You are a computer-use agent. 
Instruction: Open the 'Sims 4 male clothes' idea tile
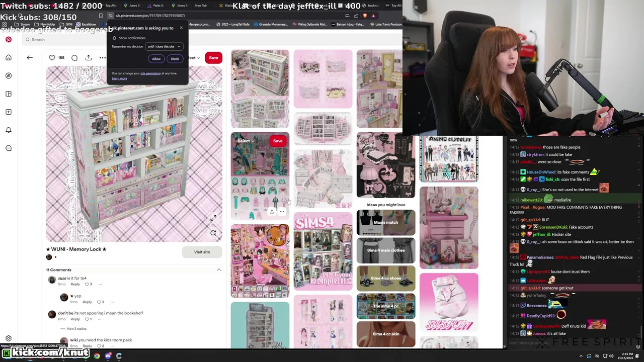(386, 250)
